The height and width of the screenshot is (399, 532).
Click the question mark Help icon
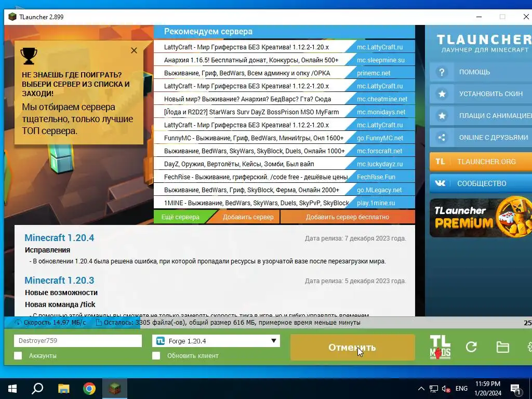442,72
